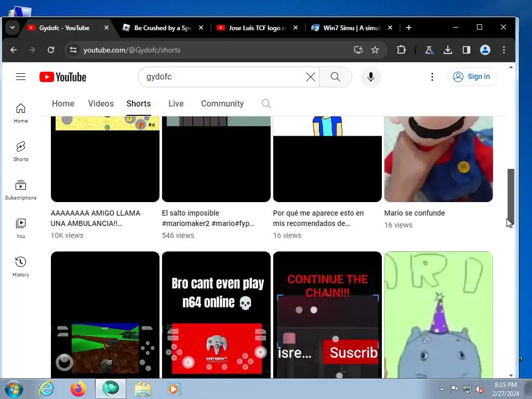Open the Windows Start menu
Viewport: 532px width, 399px height.
tap(14, 389)
